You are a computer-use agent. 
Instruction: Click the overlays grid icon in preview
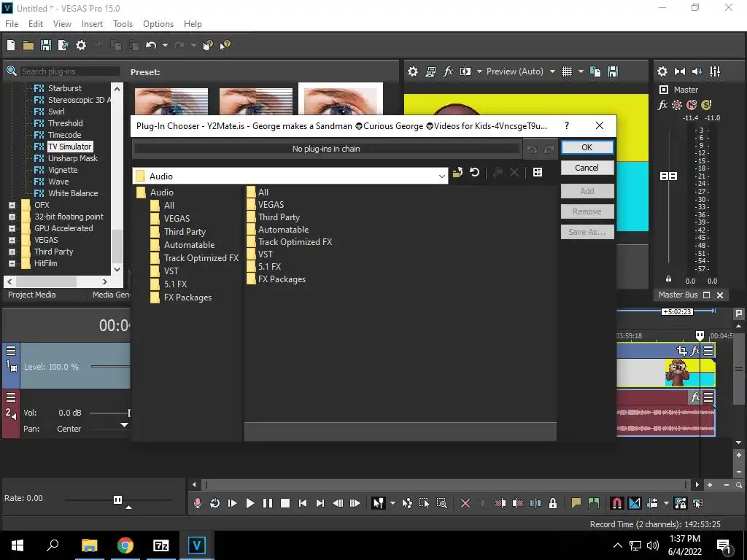pos(566,71)
